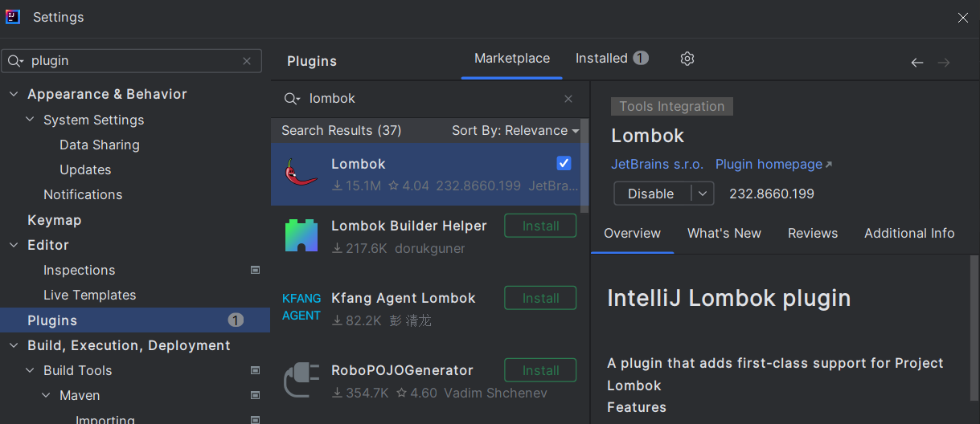Open the dropdown arrow next to Disable
The height and width of the screenshot is (424, 980).
click(x=703, y=194)
